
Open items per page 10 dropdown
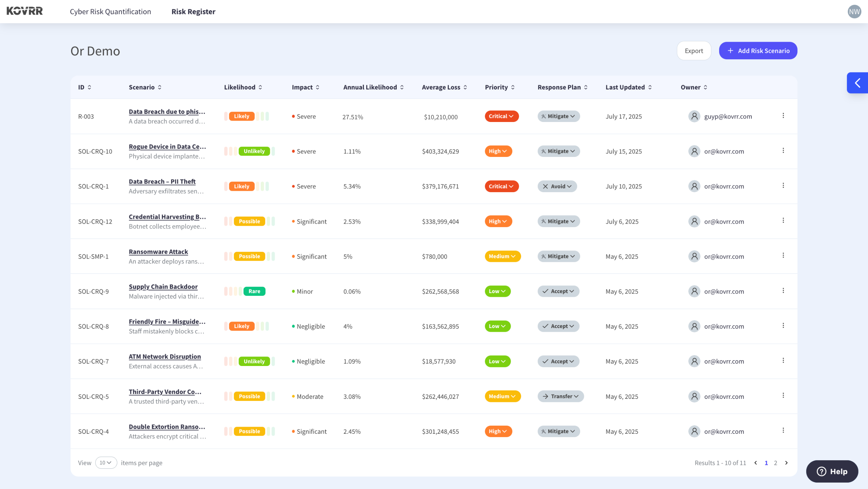[106, 463]
